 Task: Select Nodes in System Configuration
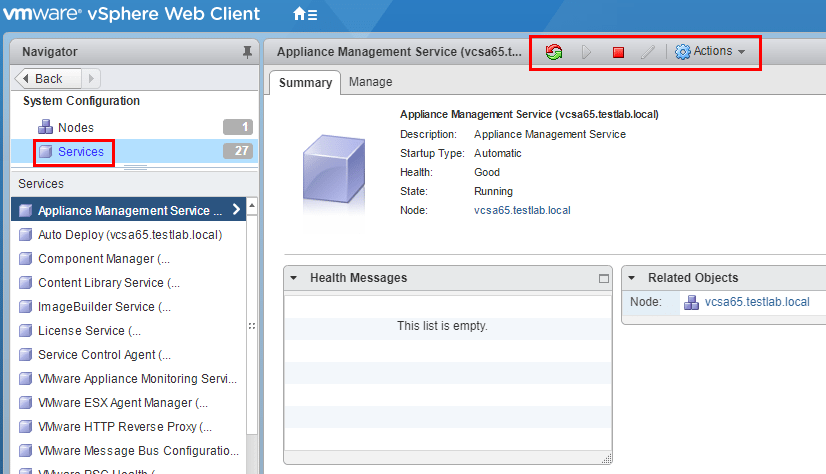click(76, 127)
